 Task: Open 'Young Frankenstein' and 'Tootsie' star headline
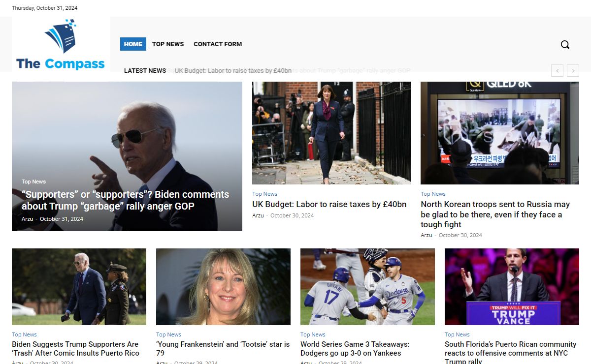click(223, 349)
